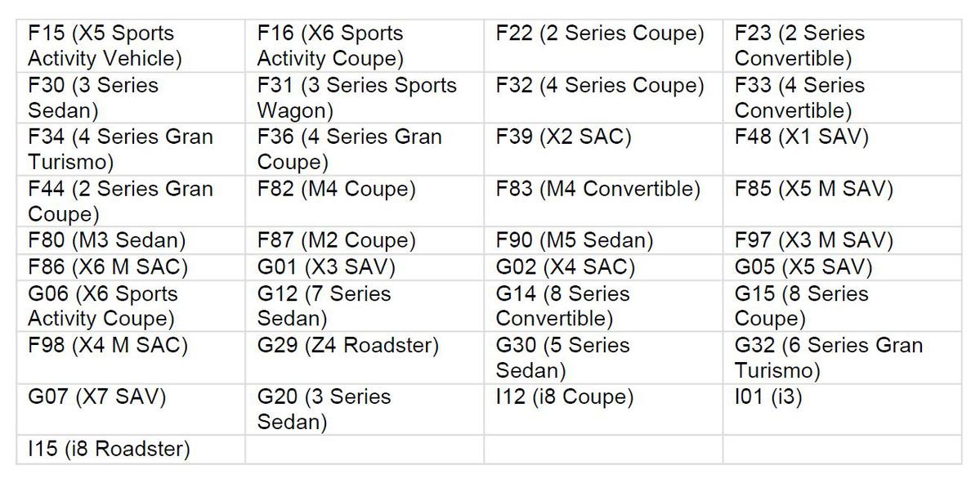Select the F48 (X1 SAV) cell
Screen dimensions: 980x488
click(801, 137)
